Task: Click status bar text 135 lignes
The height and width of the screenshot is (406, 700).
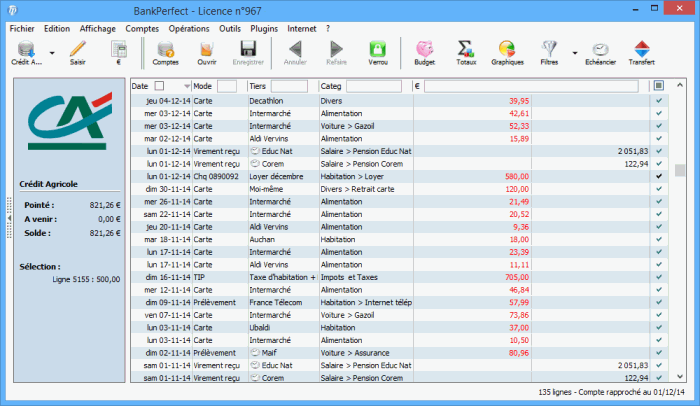Action: (554, 392)
